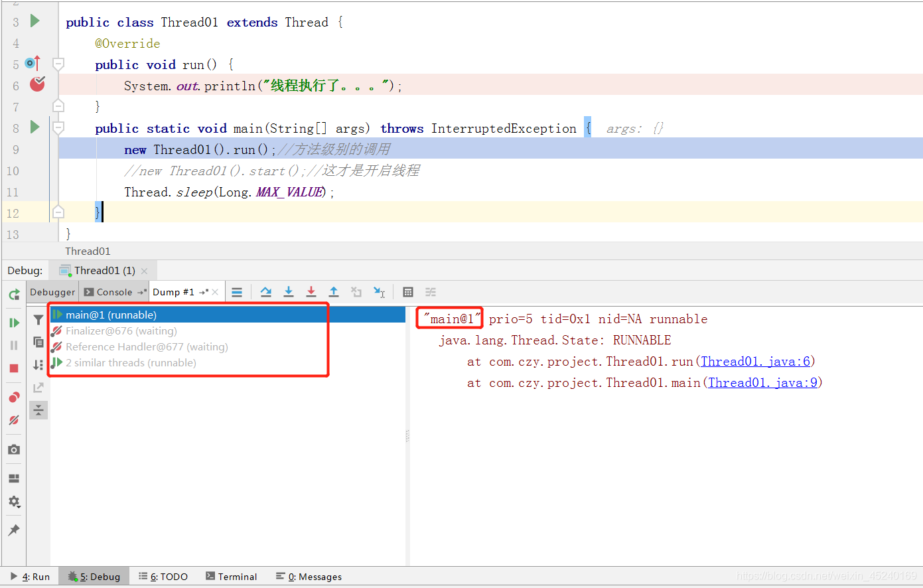Close the Dump #1 tab
923x588 pixels.
pyautogui.click(x=215, y=292)
